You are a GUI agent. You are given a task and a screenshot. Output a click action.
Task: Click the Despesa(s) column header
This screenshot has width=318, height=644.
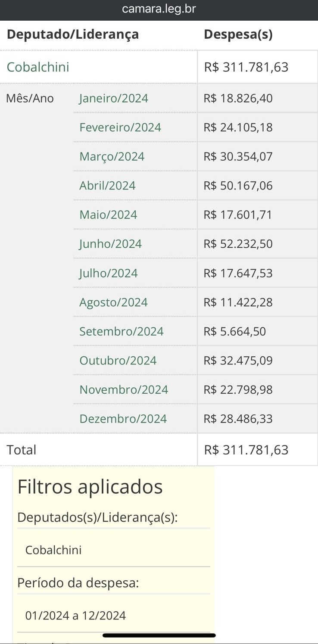[x=238, y=34]
